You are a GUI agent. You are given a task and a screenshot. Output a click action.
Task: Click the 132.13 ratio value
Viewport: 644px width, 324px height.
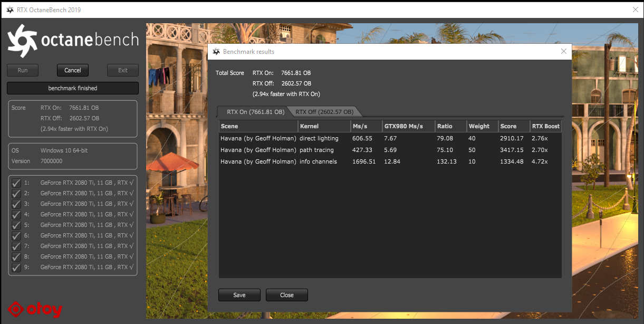point(446,161)
